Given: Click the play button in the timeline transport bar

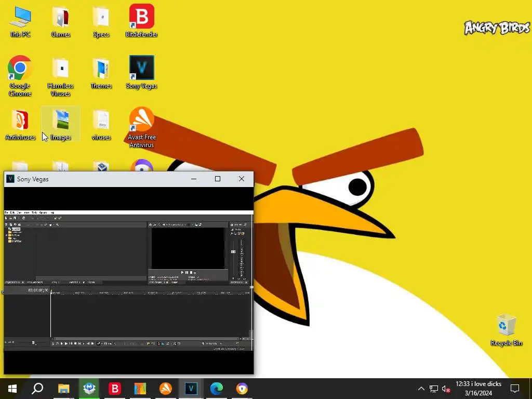Looking at the screenshot, I should pos(66,344).
